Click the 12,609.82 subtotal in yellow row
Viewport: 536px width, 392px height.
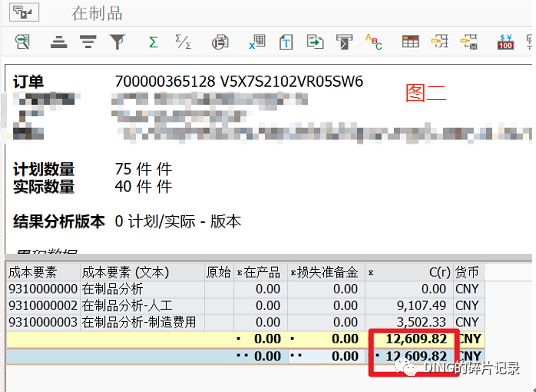pos(416,339)
